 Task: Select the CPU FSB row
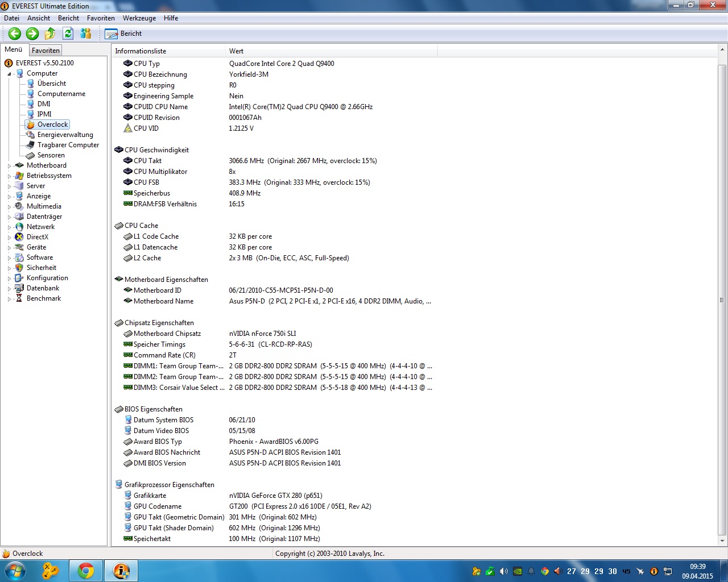point(273,182)
